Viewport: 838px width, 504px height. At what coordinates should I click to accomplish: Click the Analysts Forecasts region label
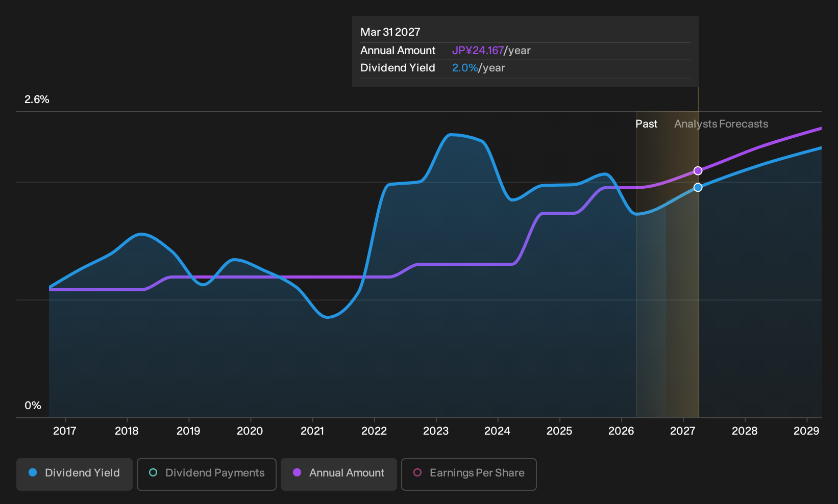721,124
